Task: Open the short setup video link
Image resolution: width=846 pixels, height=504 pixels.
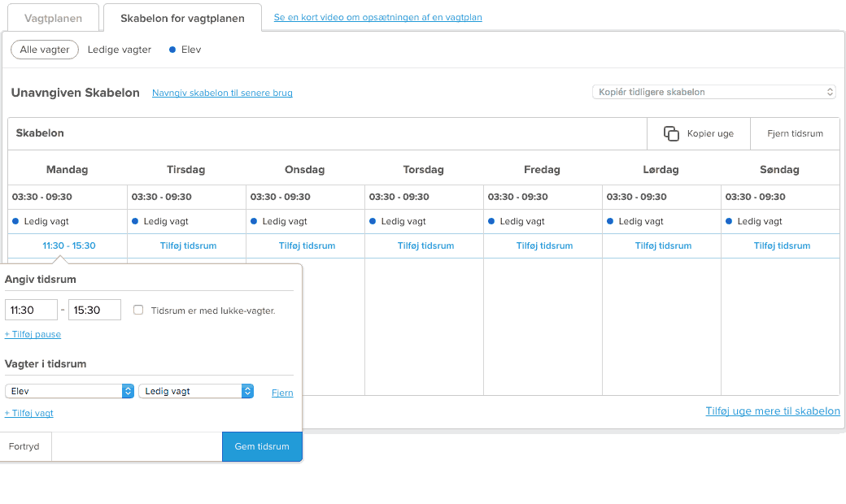Action: tap(377, 17)
